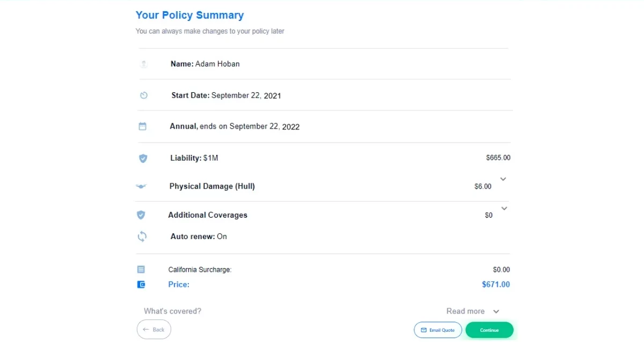Expand the Physical Damage (Hull) chevron
The width and height of the screenshot is (644, 342).
click(x=503, y=179)
